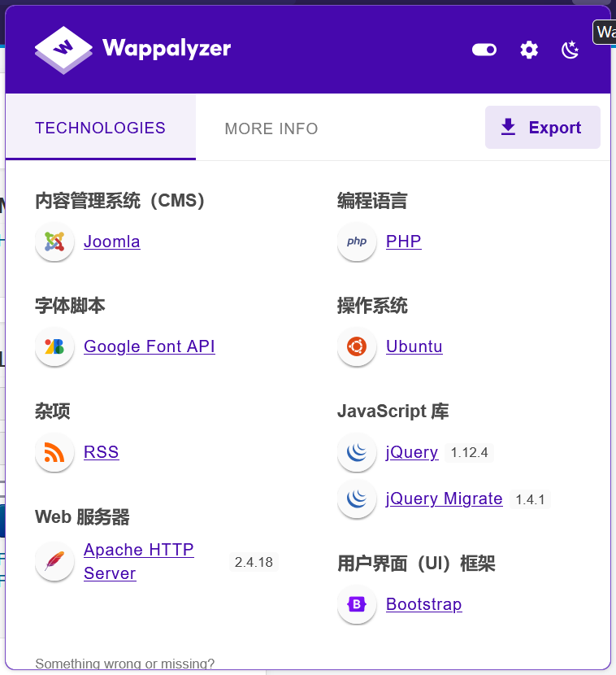
Task: Click the Ubuntu logo icon
Action: 357,346
